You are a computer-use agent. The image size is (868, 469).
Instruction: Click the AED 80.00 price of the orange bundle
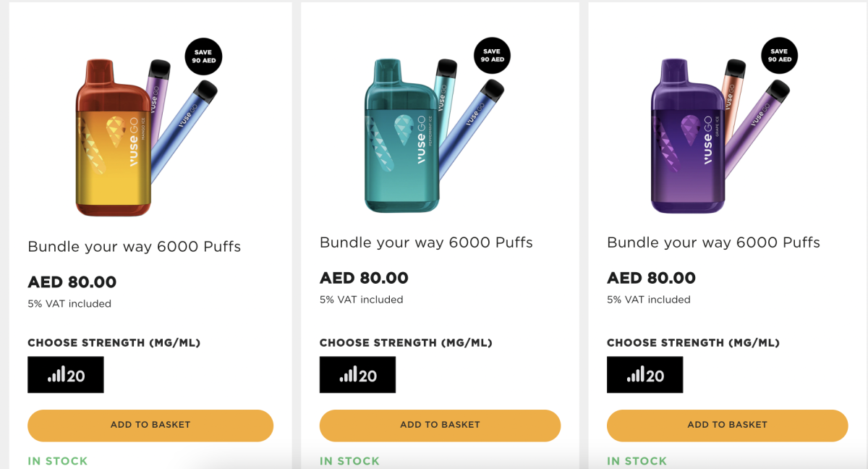72,282
